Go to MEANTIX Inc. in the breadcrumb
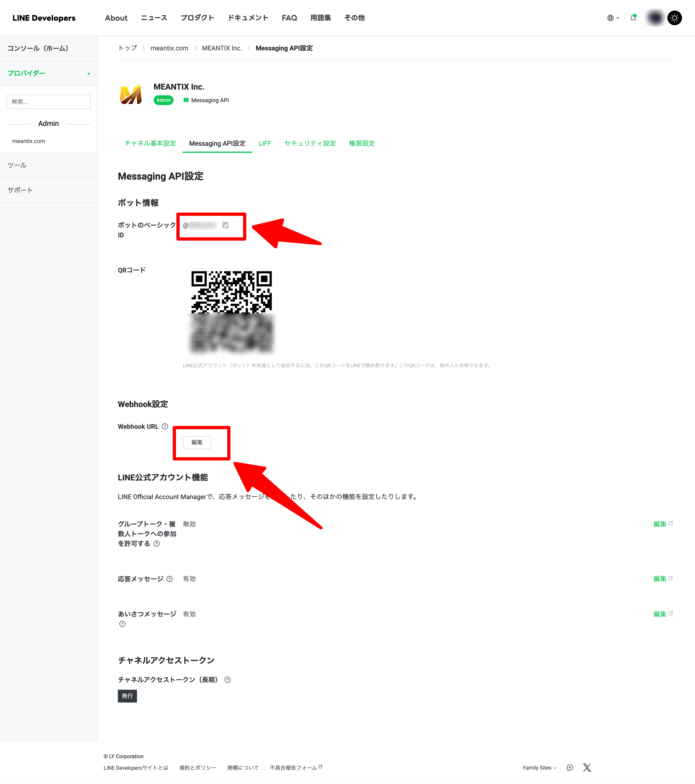695x784 pixels. pyautogui.click(x=222, y=48)
